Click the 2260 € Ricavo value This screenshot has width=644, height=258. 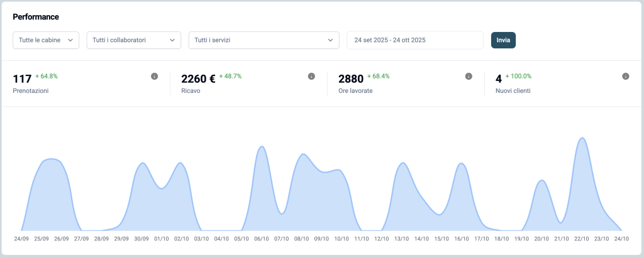[198, 79]
